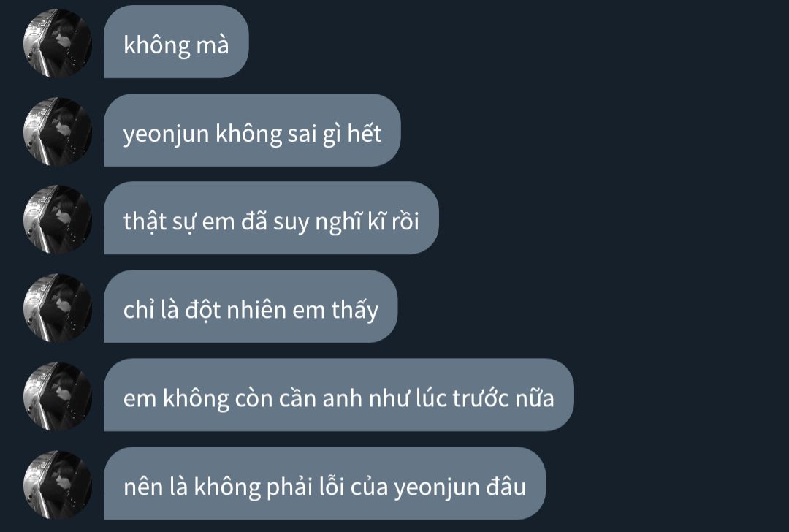Select avatar beside "thật sự em đã suy nghĩ"

[58, 219]
